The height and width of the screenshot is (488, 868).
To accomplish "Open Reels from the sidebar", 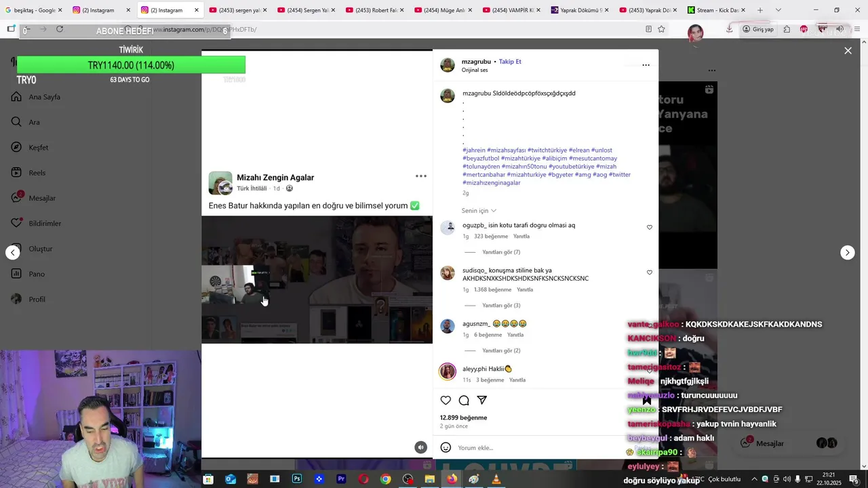I will click(x=28, y=173).
